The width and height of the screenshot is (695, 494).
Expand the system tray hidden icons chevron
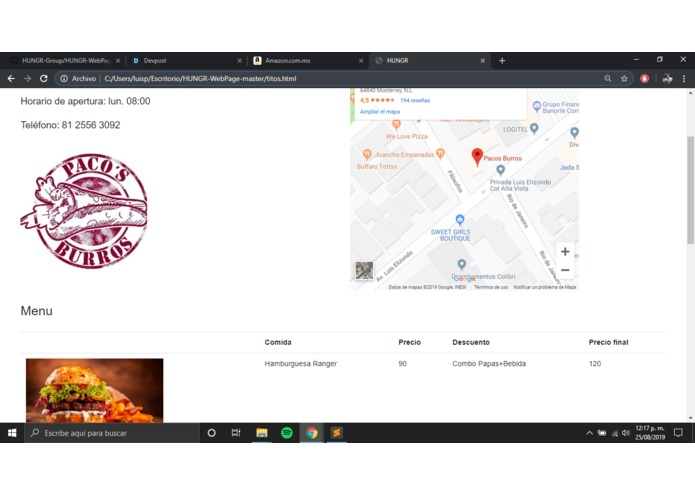tap(589, 433)
